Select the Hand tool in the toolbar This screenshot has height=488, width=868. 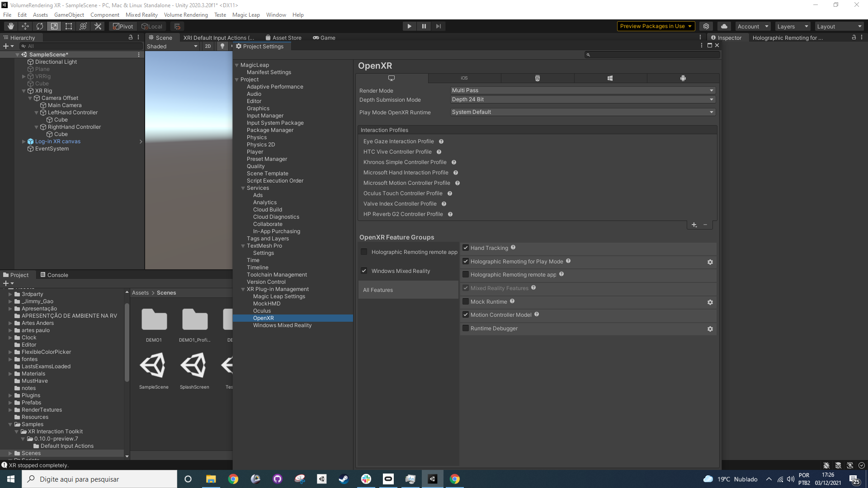[10, 26]
